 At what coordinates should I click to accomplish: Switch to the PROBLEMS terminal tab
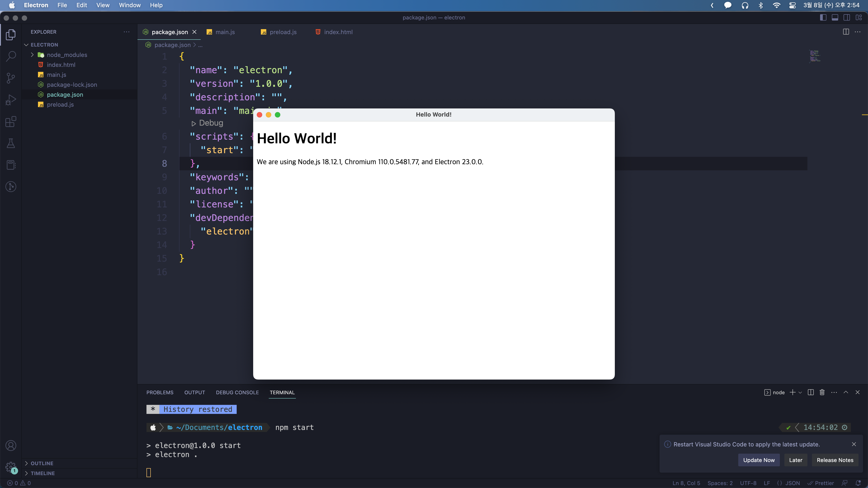pyautogui.click(x=160, y=392)
